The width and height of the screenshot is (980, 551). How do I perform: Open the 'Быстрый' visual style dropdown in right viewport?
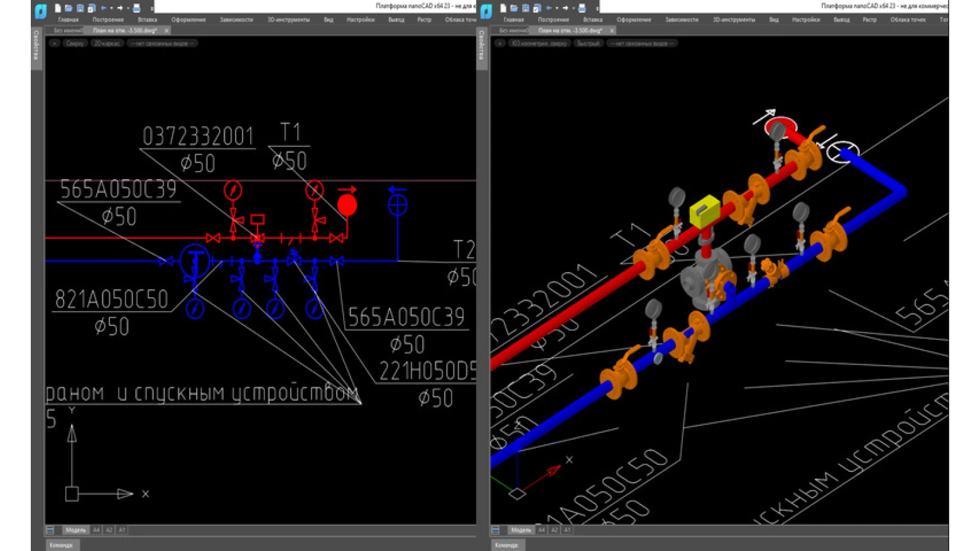coord(588,43)
